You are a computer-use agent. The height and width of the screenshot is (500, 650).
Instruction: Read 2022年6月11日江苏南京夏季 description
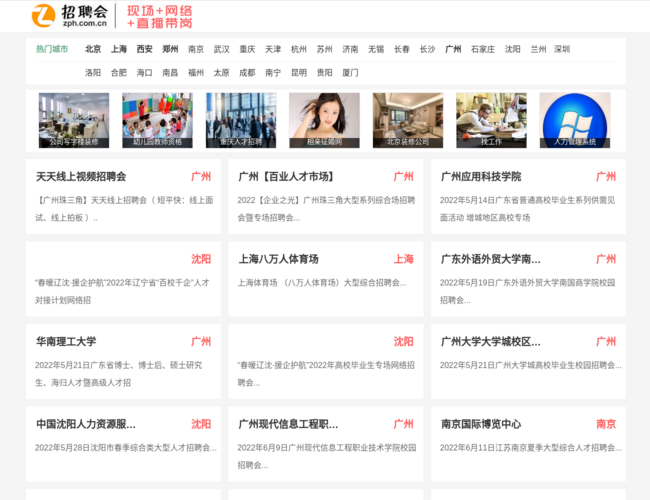531,448
